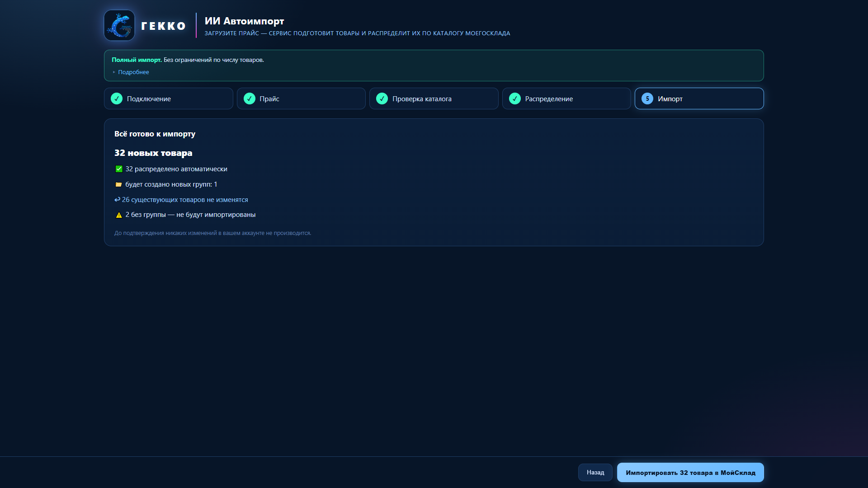The image size is (868, 488).
Task: Click the Gekko gecko logo icon
Action: coord(119,25)
